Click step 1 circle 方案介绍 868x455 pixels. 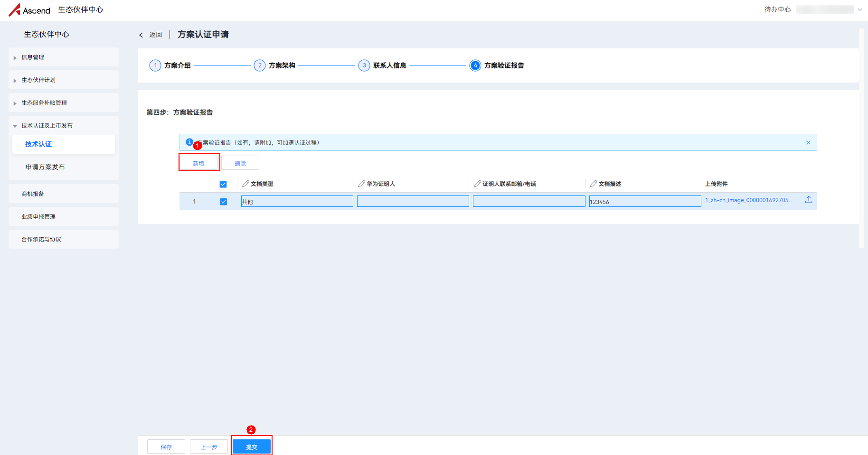(x=155, y=65)
